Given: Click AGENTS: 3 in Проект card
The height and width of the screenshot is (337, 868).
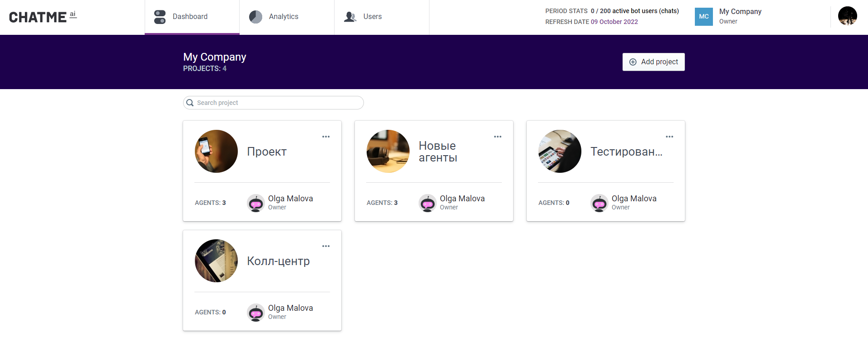Looking at the screenshot, I should [210, 203].
